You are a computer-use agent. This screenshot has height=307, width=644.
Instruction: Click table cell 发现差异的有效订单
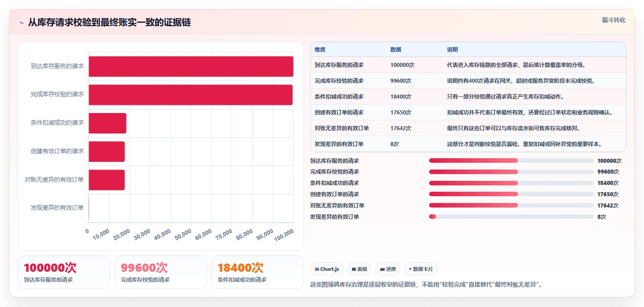pos(339,144)
